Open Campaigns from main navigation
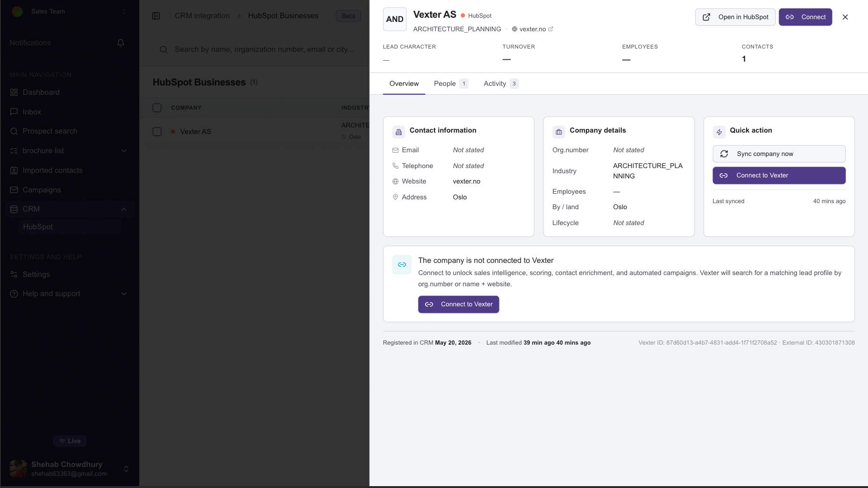 [x=70, y=190]
